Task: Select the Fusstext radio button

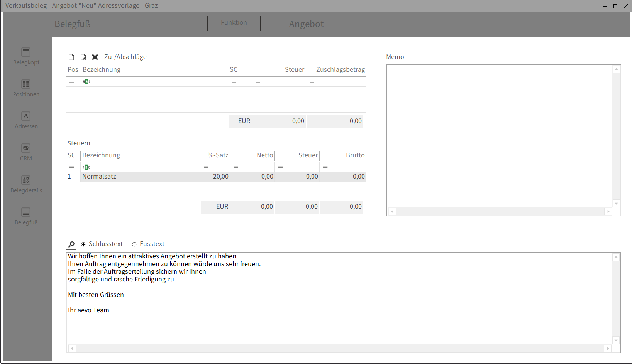Action: tap(134, 244)
